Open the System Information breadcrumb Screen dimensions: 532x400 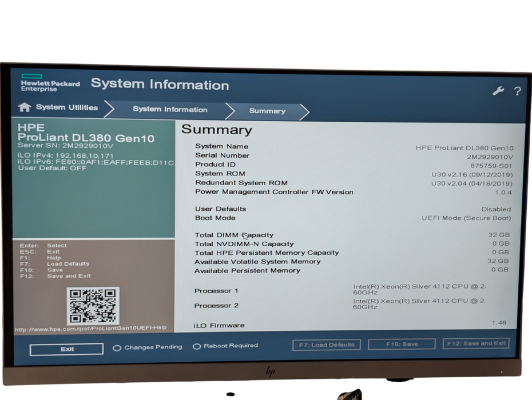pos(170,109)
